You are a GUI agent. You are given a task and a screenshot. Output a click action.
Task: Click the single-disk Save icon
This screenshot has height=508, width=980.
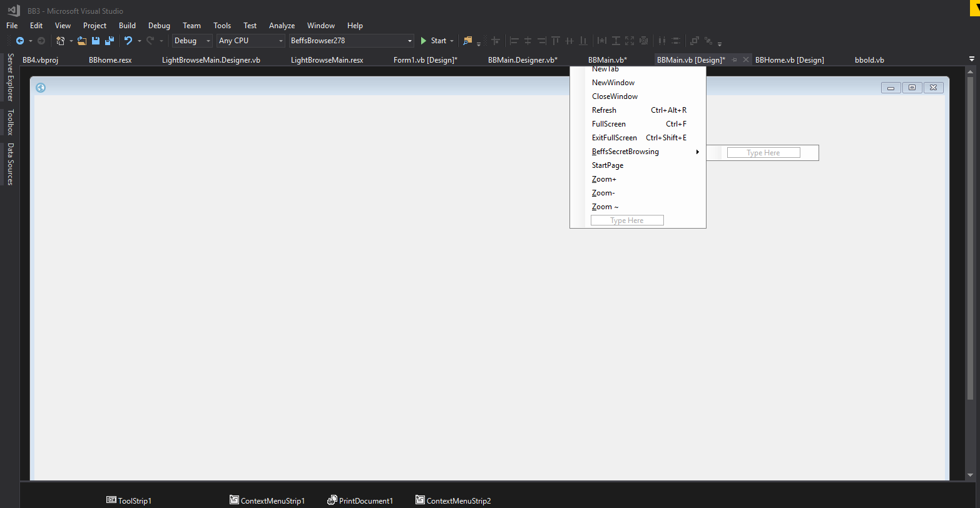pos(96,41)
